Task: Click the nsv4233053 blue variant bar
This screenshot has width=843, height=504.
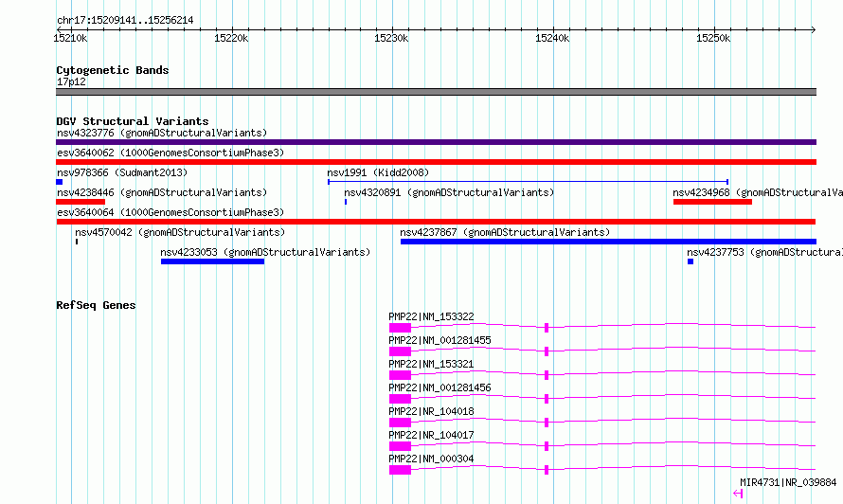Action: pos(212,261)
